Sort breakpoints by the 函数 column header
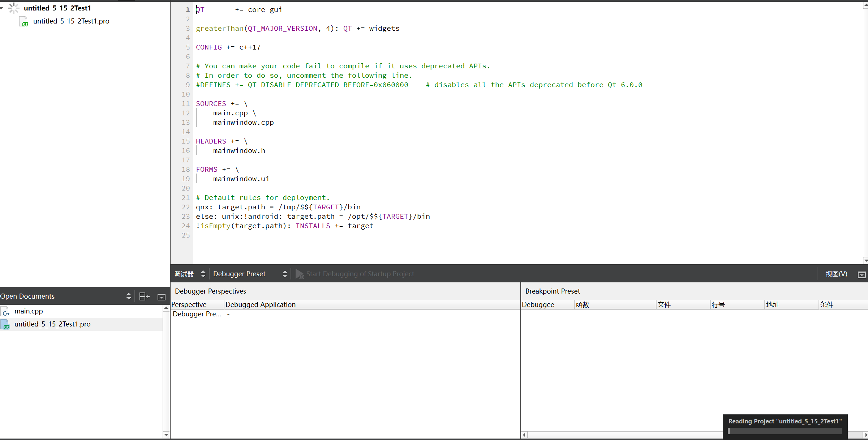The width and height of the screenshot is (868, 440). [x=582, y=304]
